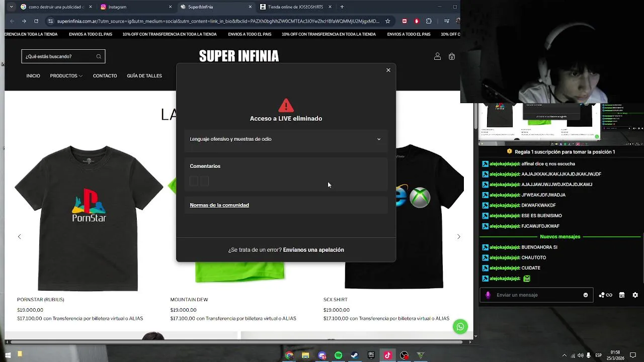This screenshot has width=644, height=362.
Task: Click the chat message 'ESE ES BUENISIMO'
Action: click(x=541, y=216)
